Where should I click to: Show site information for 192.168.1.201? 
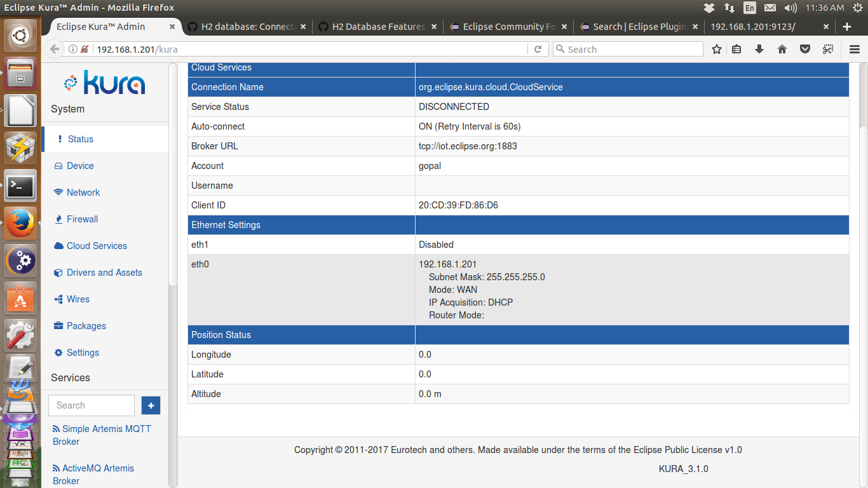[x=72, y=50]
